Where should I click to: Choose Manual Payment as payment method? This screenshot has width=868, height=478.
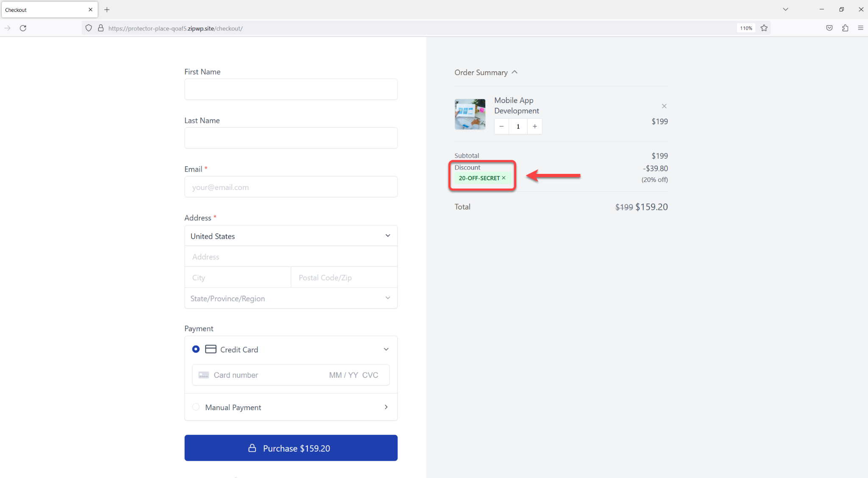coord(196,407)
